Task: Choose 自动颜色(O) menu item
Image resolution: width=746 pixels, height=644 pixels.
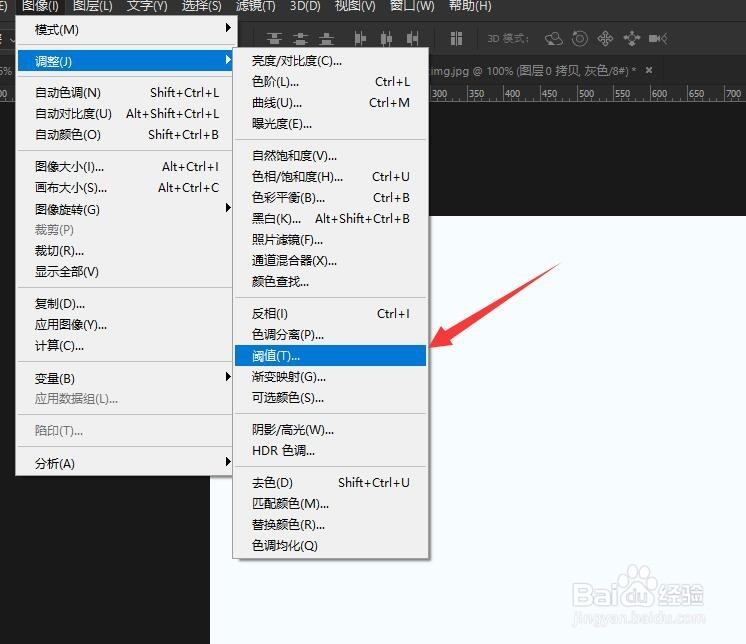Action: pyautogui.click(x=125, y=135)
